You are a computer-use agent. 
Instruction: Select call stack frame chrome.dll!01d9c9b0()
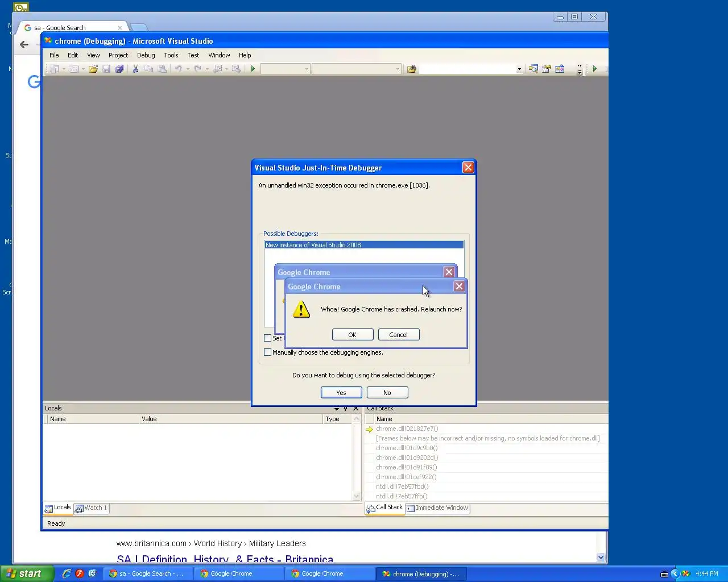(407, 448)
